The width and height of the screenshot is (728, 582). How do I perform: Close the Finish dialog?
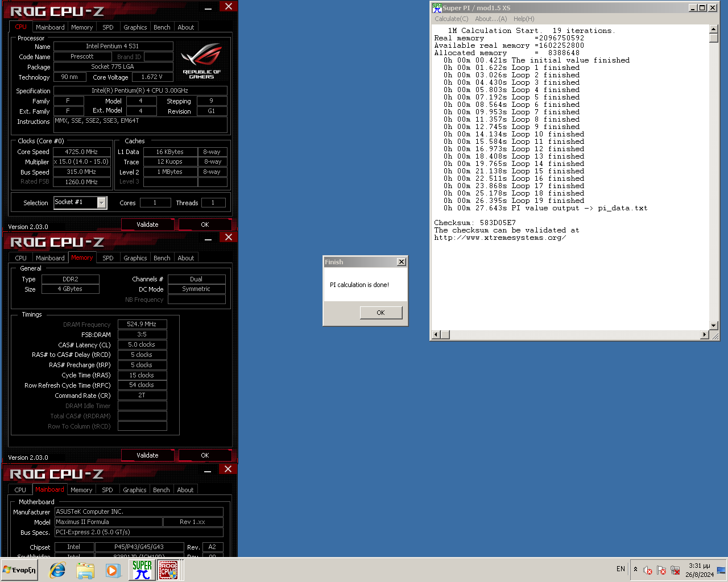pyautogui.click(x=402, y=262)
